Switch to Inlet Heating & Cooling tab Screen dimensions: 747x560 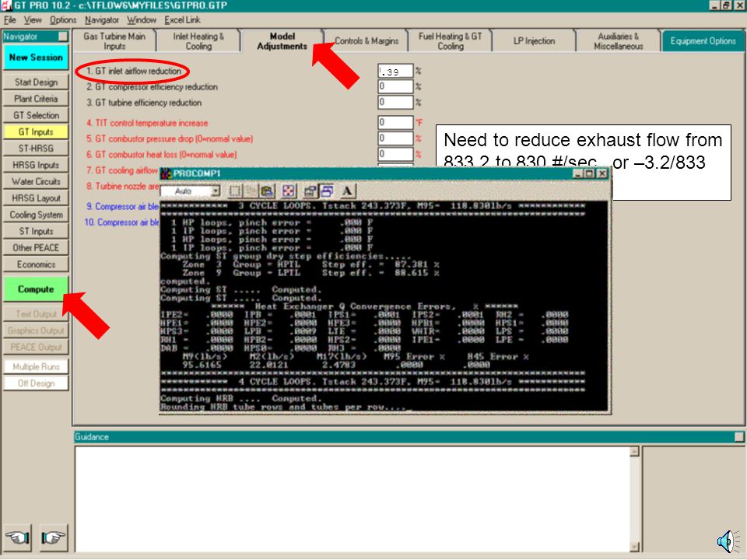(198, 41)
